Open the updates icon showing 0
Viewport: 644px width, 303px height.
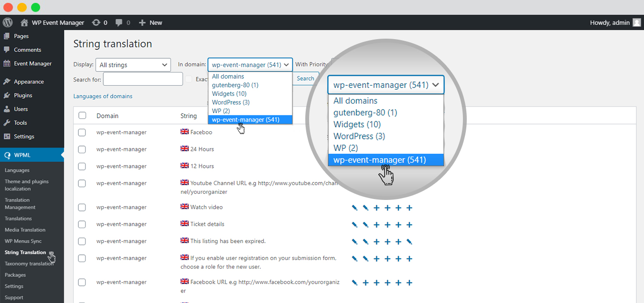[96, 22]
